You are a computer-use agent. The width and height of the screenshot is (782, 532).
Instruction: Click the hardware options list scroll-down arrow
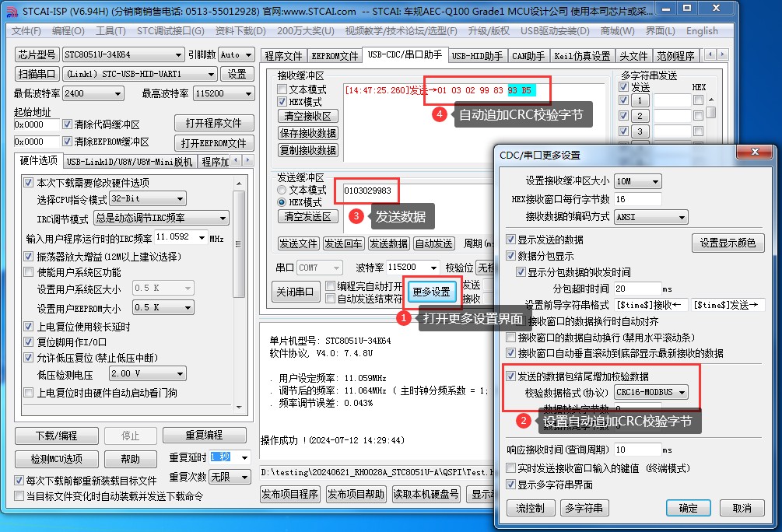pos(239,407)
